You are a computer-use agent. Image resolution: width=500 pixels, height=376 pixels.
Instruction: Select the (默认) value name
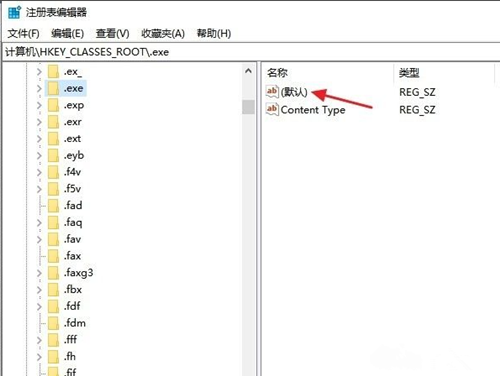click(x=294, y=92)
